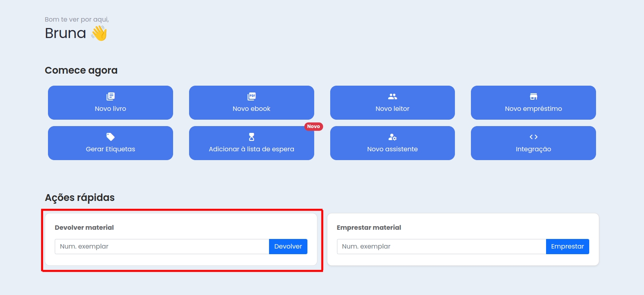Click the tag icon on Gerar Etiquetas

point(110,137)
